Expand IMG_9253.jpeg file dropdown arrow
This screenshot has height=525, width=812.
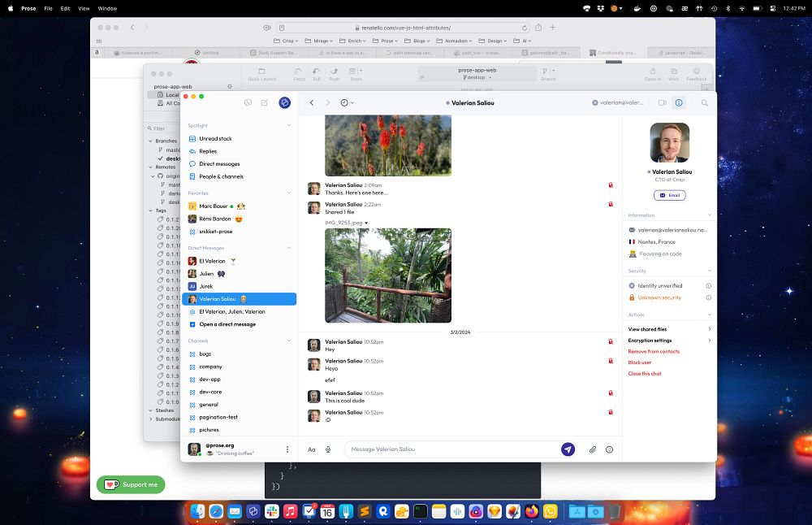pos(366,223)
